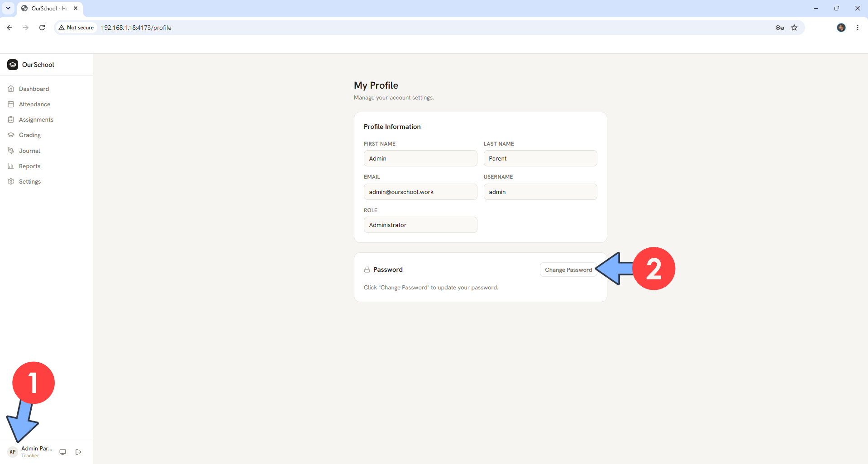The height and width of the screenshot is (464, 868).
Task: Open the Chrome three-dot menu
Action: click(858, 28)
